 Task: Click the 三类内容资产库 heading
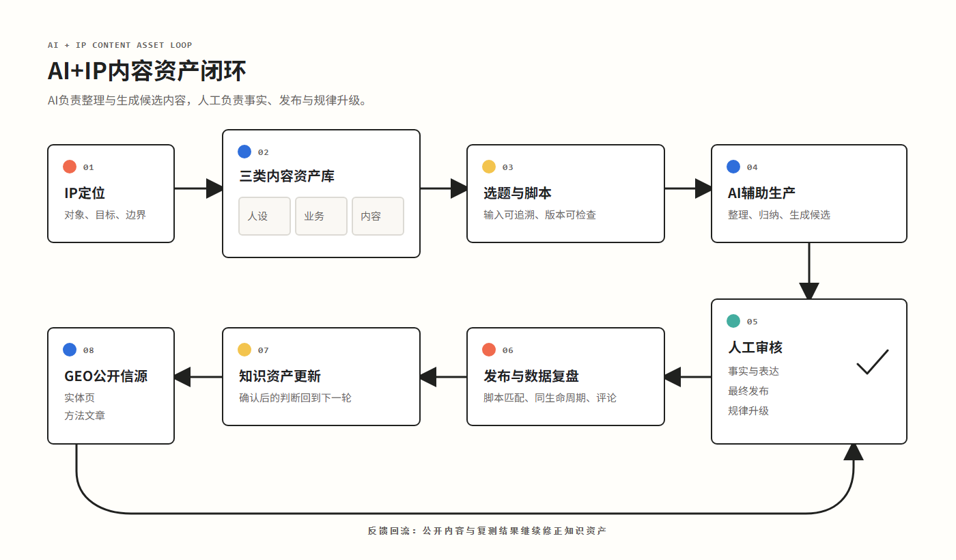pos(287,176)
